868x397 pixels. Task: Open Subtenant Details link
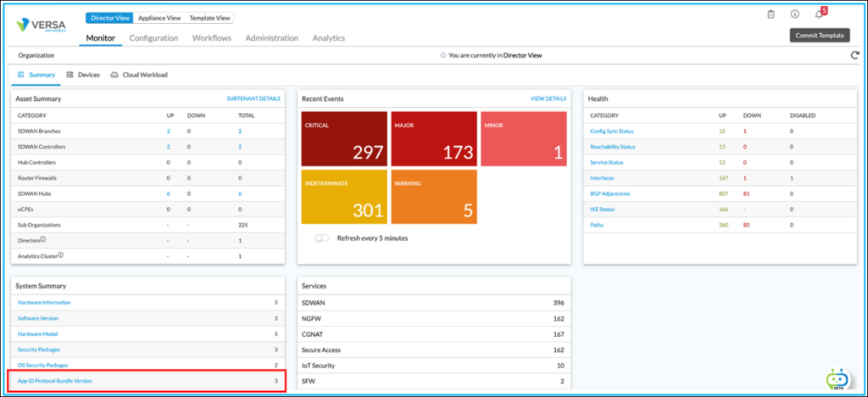coord(253,98)
